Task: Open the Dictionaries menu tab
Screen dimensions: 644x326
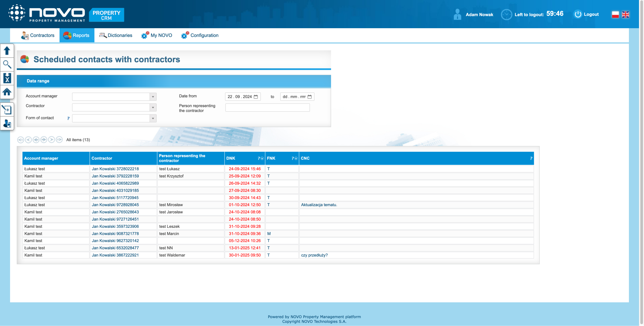Action: point(116,35)
